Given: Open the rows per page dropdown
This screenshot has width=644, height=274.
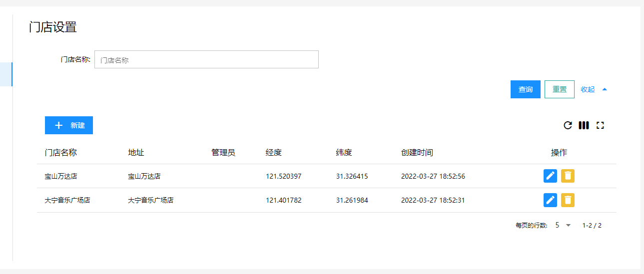Looking at the screenshot, I should click(563, 226).
